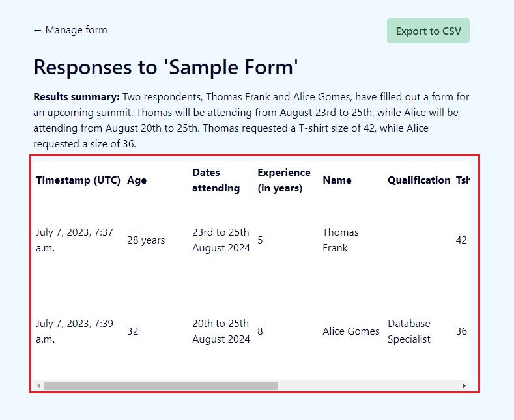Screen dimensions: 514x420
Task: Click the 28 years age cell
Action: click(x=146, y=240)
